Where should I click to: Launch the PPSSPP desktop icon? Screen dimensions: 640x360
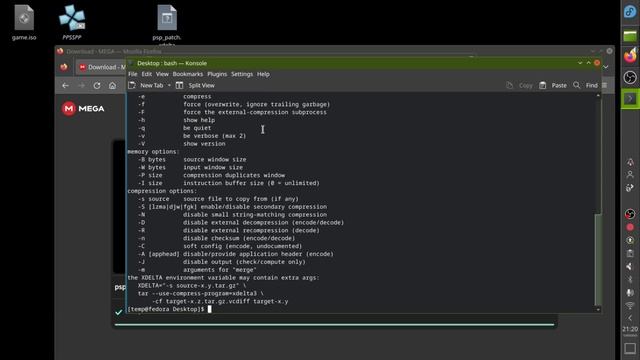[x=72, y=23]
